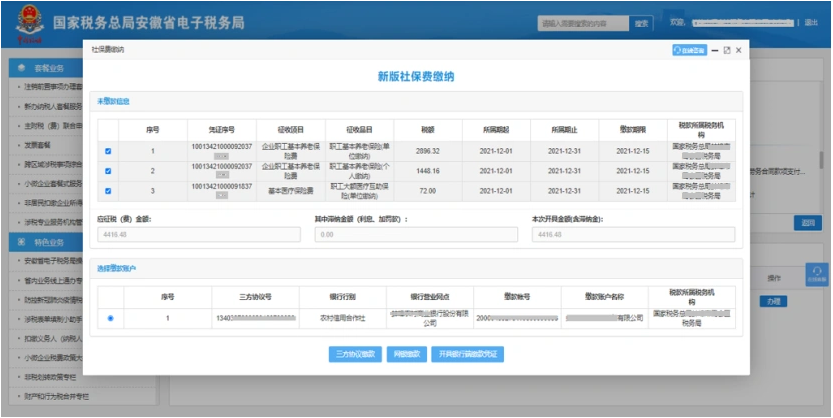Click the 办理 button behind the dialog
This screenshot has width=833, height=418.
(773, 302)
